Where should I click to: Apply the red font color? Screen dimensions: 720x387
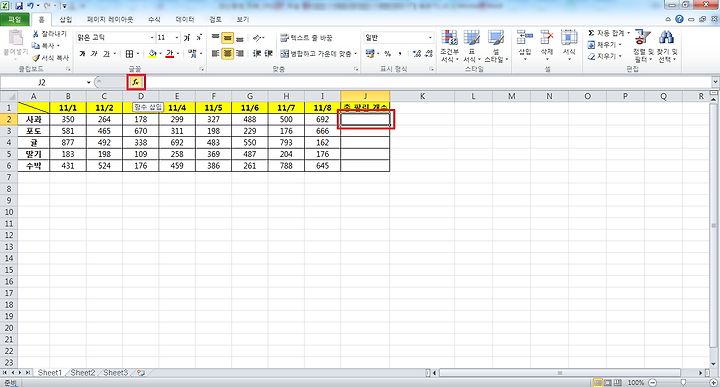pyautogui.click(x=170, y=54)
